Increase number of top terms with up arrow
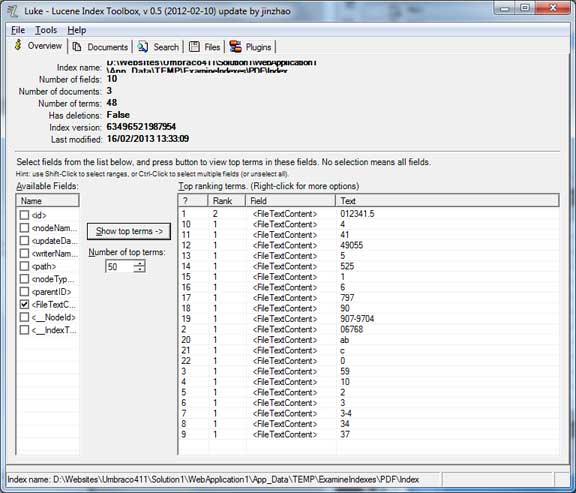576x493 pixels. [x=139, y=263]
